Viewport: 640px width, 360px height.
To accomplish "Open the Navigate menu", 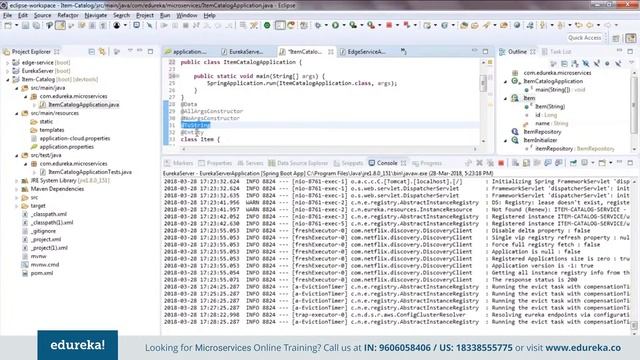I will (x=96, y=16).
